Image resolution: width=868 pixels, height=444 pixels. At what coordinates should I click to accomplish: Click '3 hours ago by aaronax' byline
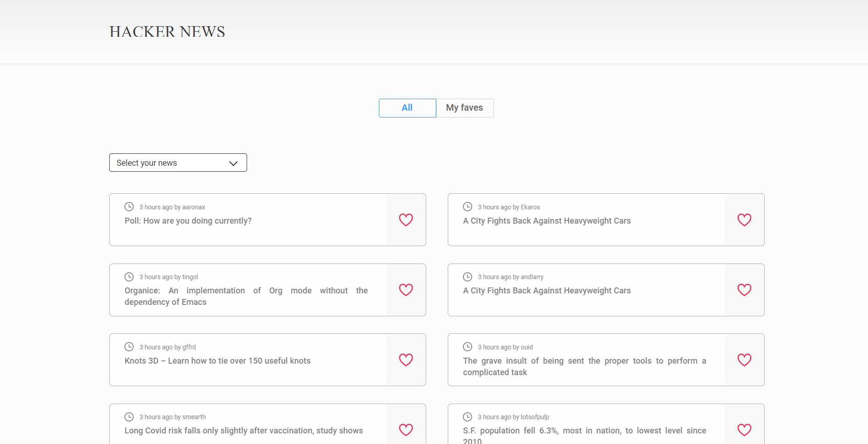[x=172, y=207]
